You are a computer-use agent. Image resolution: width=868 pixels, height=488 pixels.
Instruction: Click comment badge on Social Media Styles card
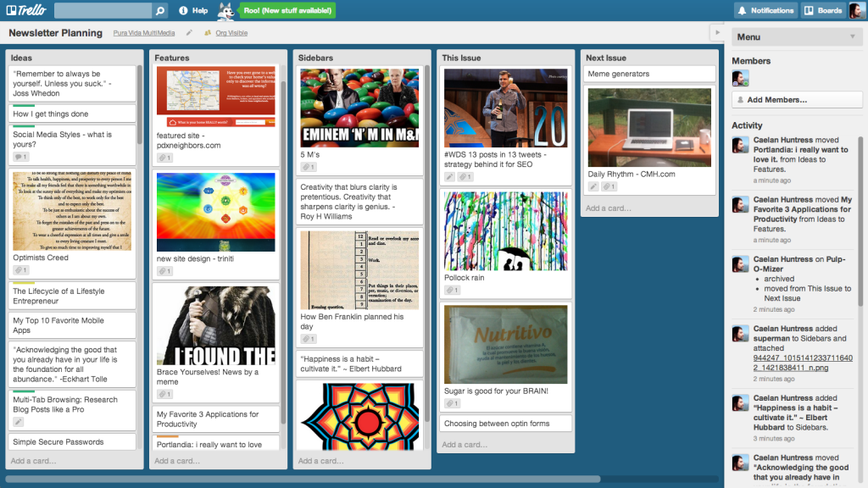tap(20, 157)
